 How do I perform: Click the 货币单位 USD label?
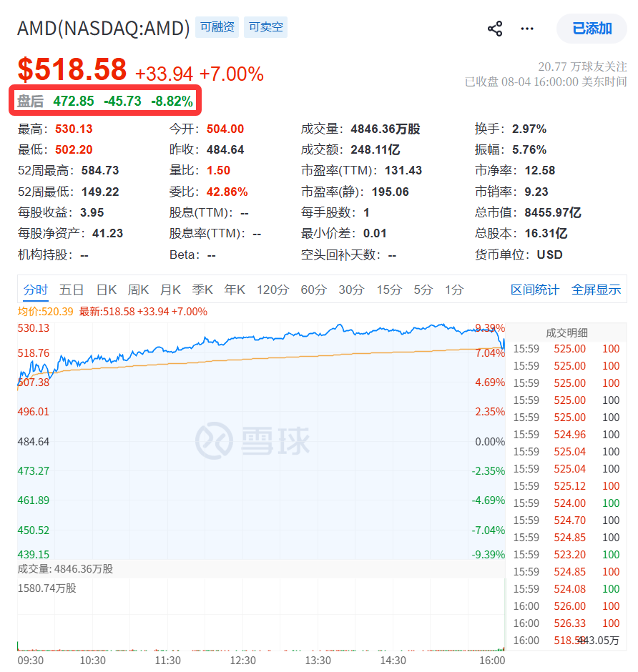[549, 255]
